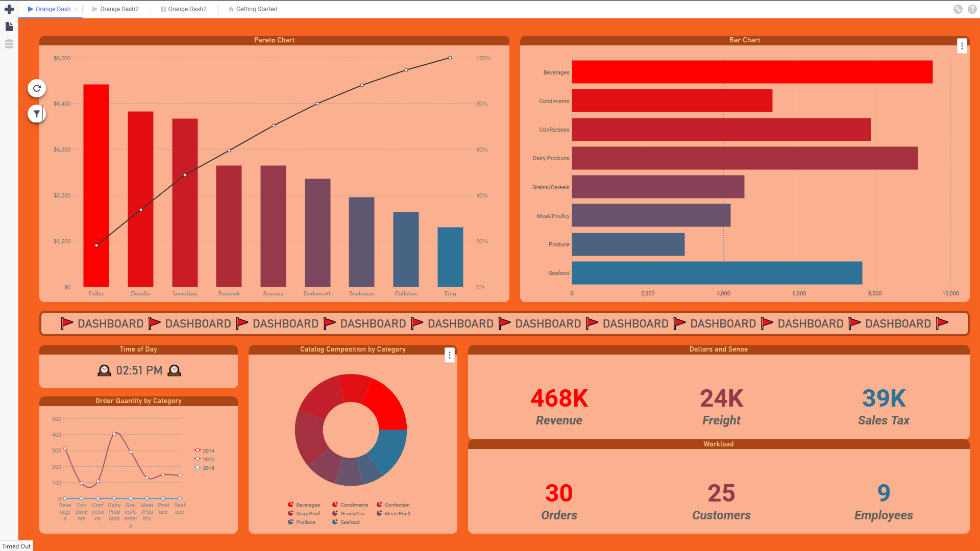
Task: Click the layers/pages icon in left sidebar
Action: tap(9, 44)
